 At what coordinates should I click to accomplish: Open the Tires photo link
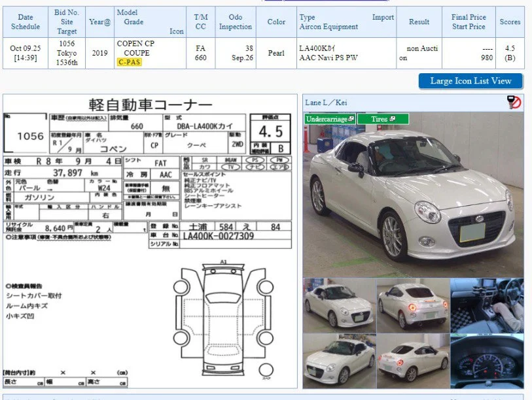point(383,119)
